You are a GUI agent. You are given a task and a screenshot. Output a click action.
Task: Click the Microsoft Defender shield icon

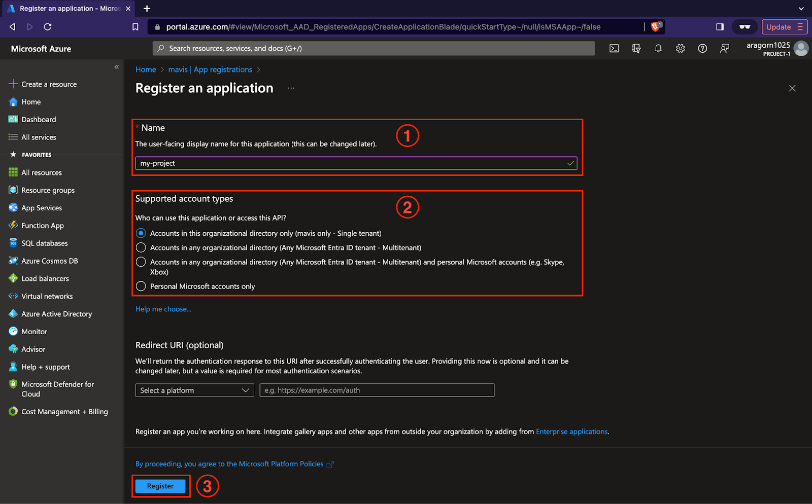tap(13, 384)
